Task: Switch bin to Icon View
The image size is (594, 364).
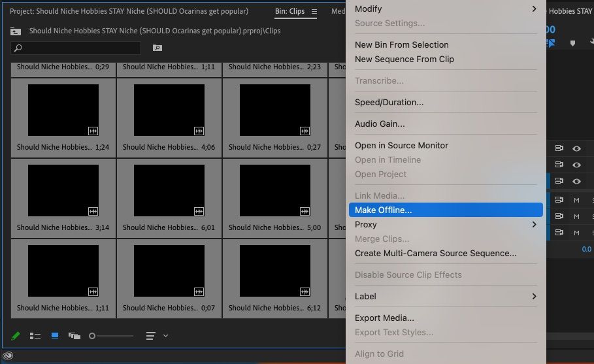Action: click(x=55, y=336)
